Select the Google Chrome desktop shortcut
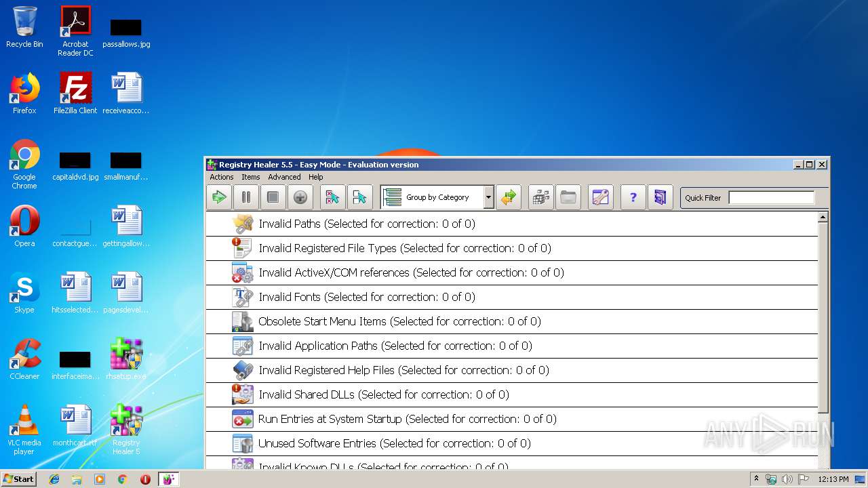Viewport: 868px width, 488px height. pyautogui.click(x=24, y=164)
